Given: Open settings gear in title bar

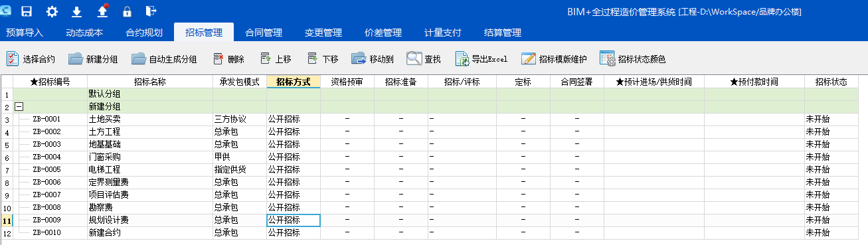Looking at the screenshot, I should tap(52, 11).
